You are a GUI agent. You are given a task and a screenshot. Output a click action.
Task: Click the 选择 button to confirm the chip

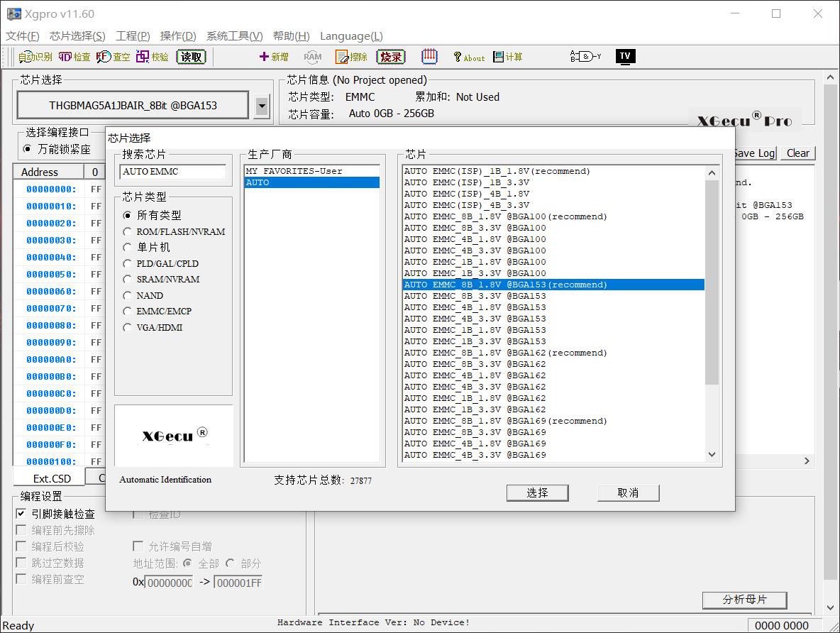(x=537, y=492)
